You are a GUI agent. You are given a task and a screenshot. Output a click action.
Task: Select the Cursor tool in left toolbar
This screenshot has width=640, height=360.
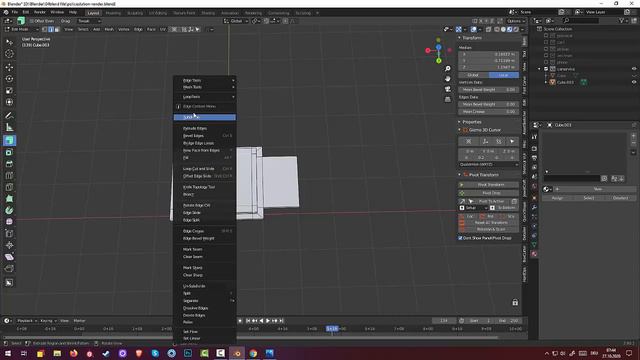(x=9, y=54)
